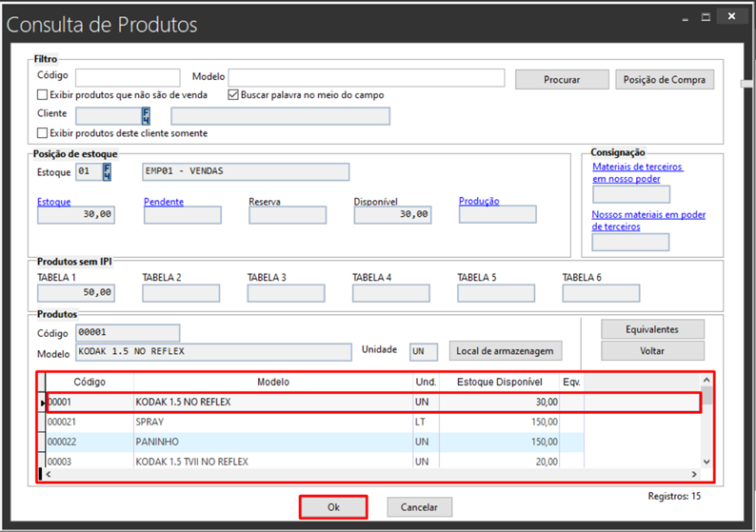
Task: Enable 'Exibir produtos que não são de venda'
Action: [42, 95]
